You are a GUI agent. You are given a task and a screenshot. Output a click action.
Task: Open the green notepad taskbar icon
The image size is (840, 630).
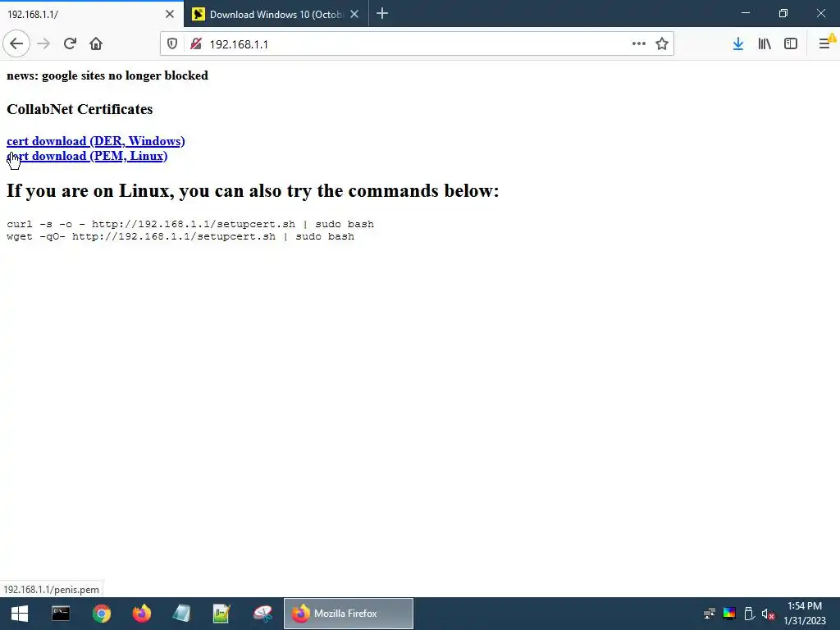coord(221,614)
